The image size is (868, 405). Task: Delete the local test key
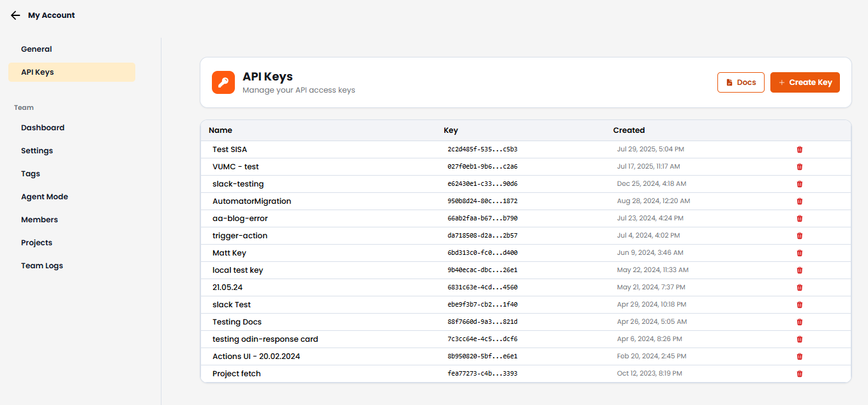pyautogui.click(x=800, y=270)
